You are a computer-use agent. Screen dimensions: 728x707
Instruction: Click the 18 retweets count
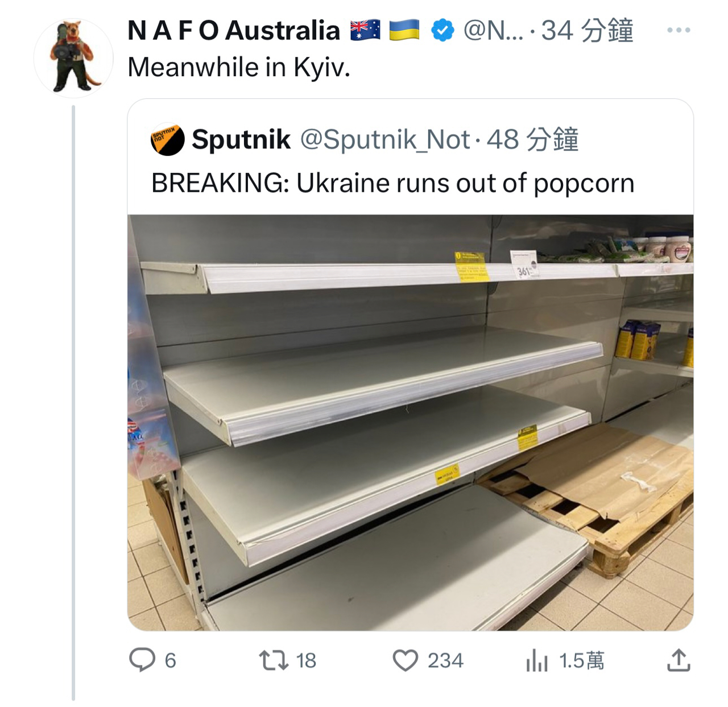(306, 660)
